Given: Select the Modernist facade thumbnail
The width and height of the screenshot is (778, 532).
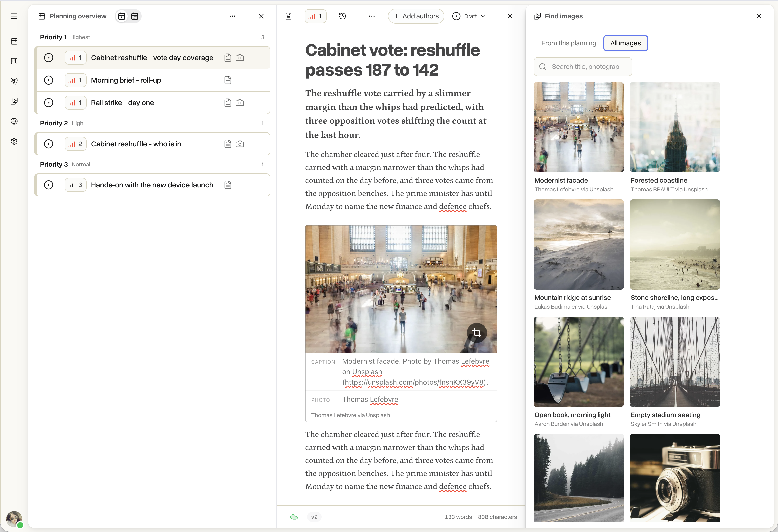Looking at the screenshot, I should (x=578, y=127).
